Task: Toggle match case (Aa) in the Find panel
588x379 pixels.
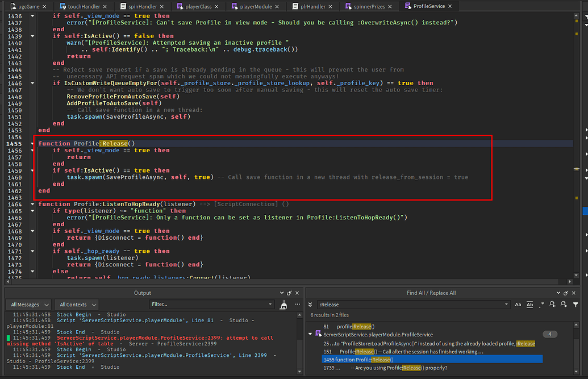Action: [518, 304]
